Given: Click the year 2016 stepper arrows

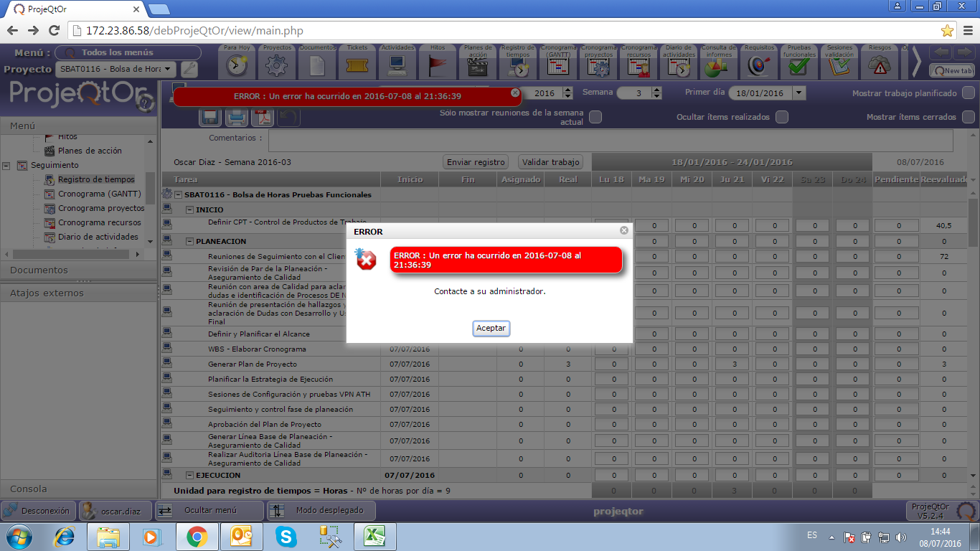Looking at the screenshot, I should (568, 93).
